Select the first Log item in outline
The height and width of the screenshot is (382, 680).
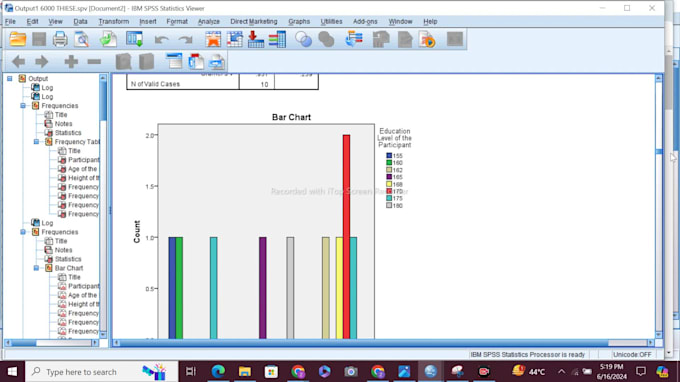coord(47,88)
